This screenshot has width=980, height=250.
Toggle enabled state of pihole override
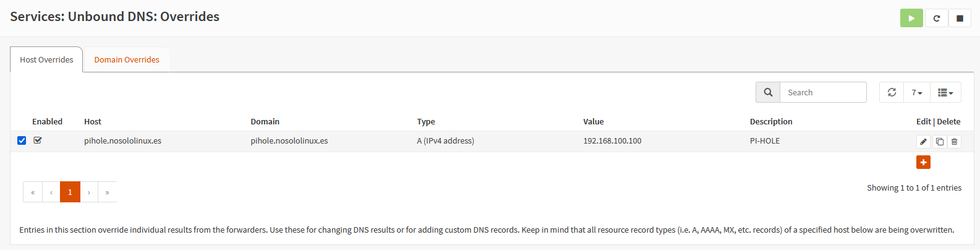(x=38, y=140)
